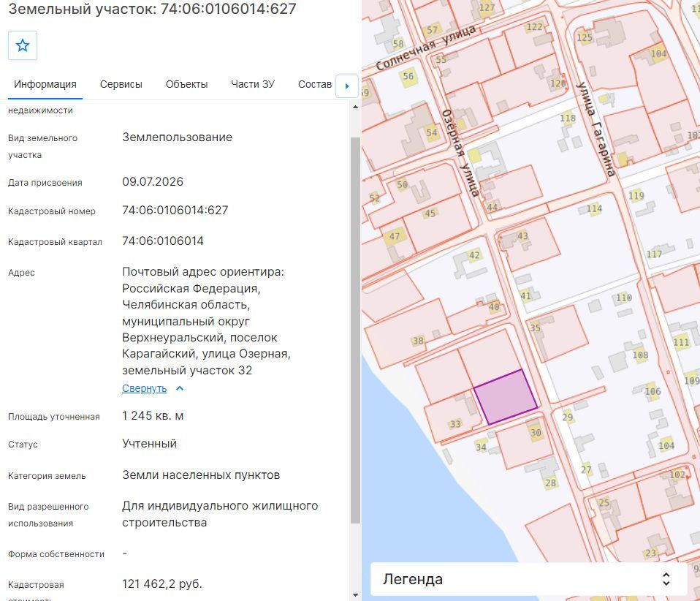This screenshot has width=700, height=601.
Task: Click the status value Учтенный
Action: tap(150, 444)
